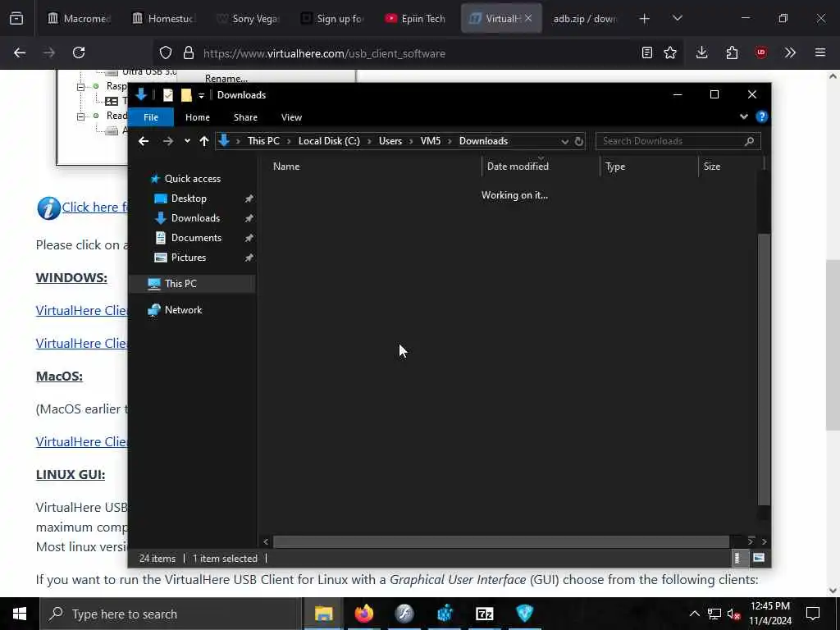The height and width of the screenshot is (630, 840).
Task: View site padlock security info
Action: [x=188, y=53]
